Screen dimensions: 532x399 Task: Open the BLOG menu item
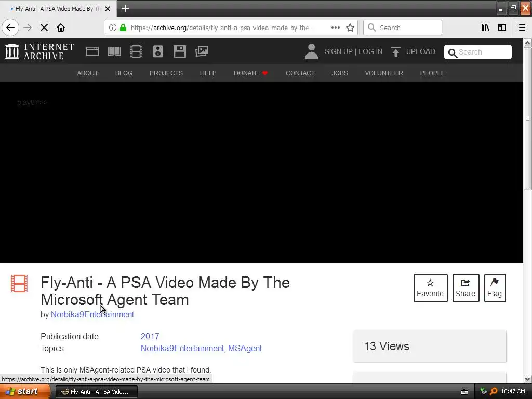coord(124,73)
